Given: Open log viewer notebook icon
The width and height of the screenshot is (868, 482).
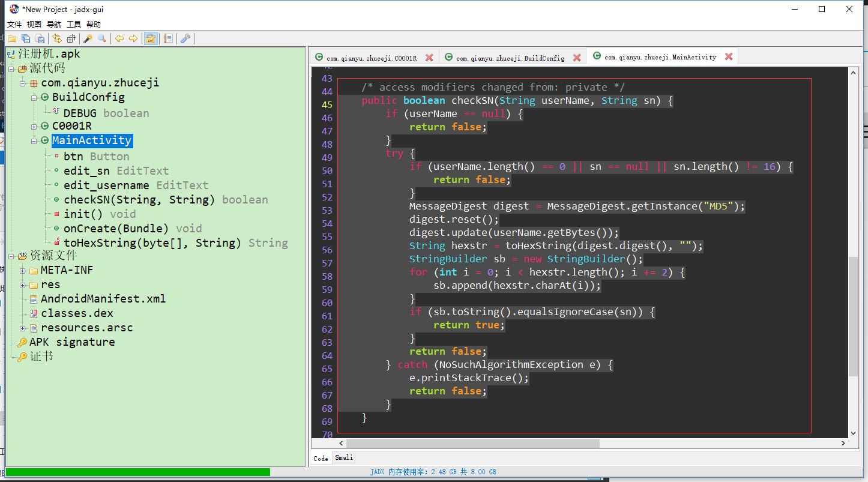Looking at the screenshot, I should point(168,38).
